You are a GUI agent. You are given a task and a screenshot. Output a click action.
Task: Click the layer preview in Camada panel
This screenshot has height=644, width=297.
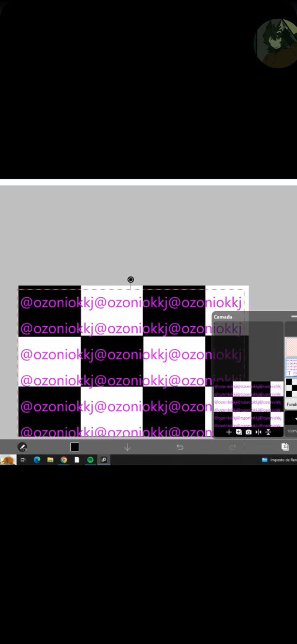pyautogui.click(x=248, y=404)
